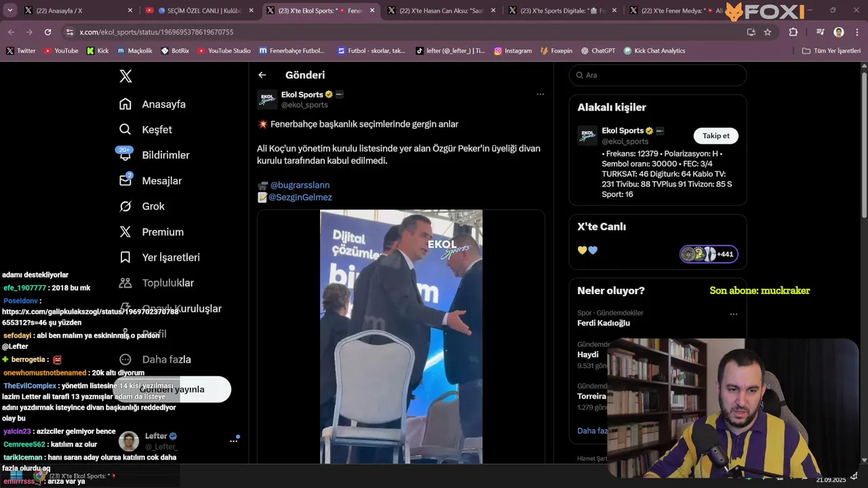The width and height of the screenshot is (868, 488).
Task: Open the Maçkolik bookmark
Action: click(134, 51)
